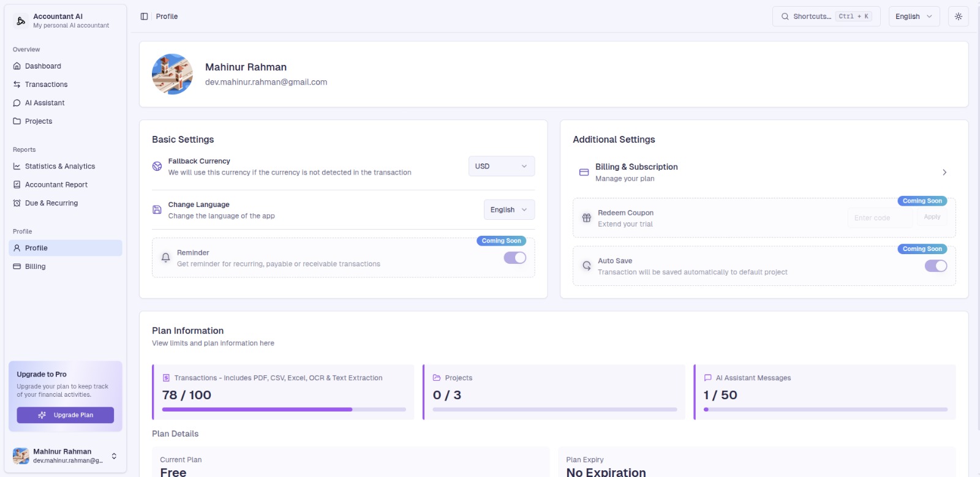Click the sparkle icon on Upgrade Plan
This screenshot has height=477, width=980.
[42, 415]
